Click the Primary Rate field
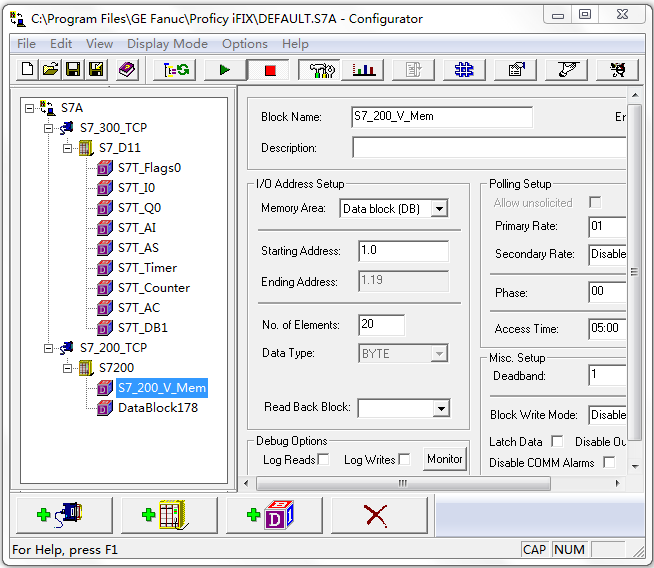The image size is (654, 568). [x=607, y=226]
